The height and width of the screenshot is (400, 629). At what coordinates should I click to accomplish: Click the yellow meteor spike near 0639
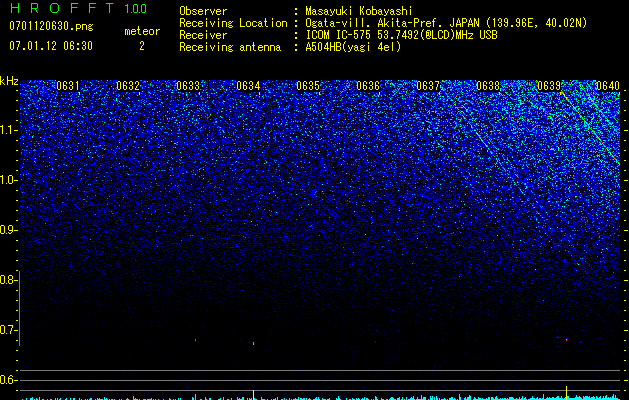[x=566, y=392]
